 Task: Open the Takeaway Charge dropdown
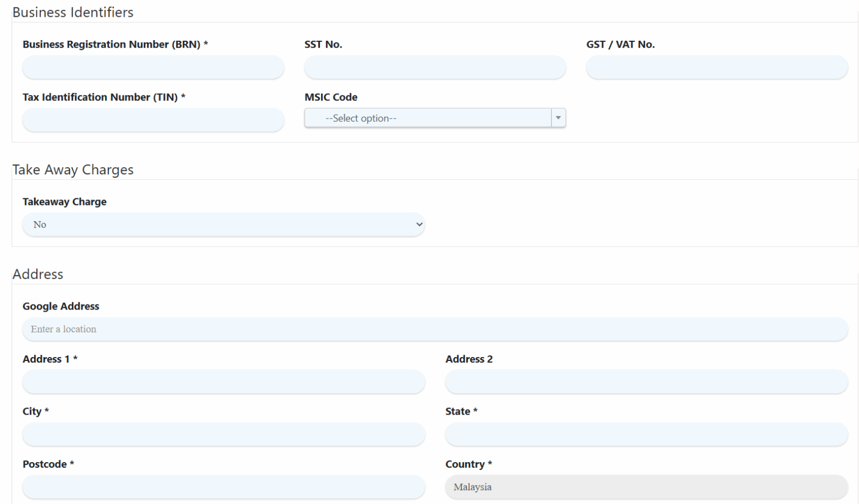click(224, 224)
